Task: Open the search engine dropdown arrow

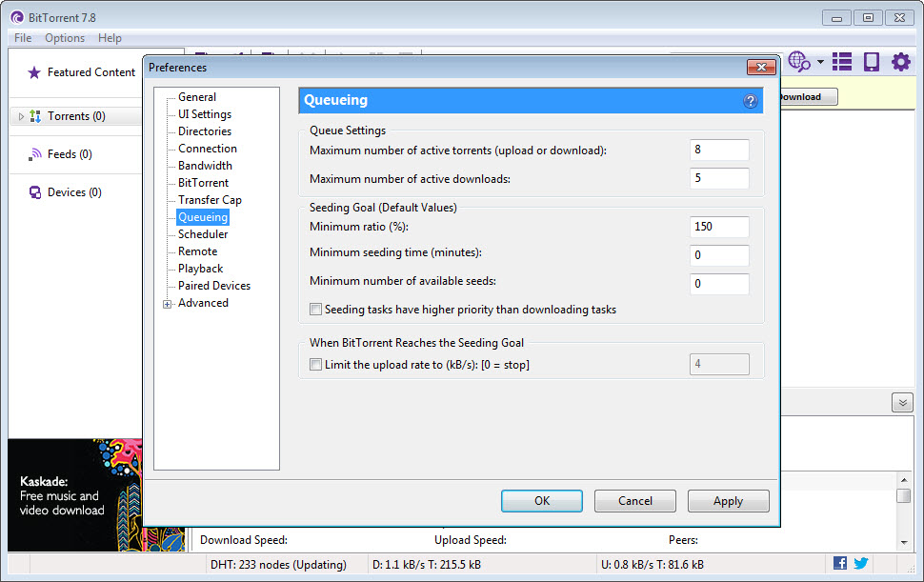Action: (x=820, y=61)
